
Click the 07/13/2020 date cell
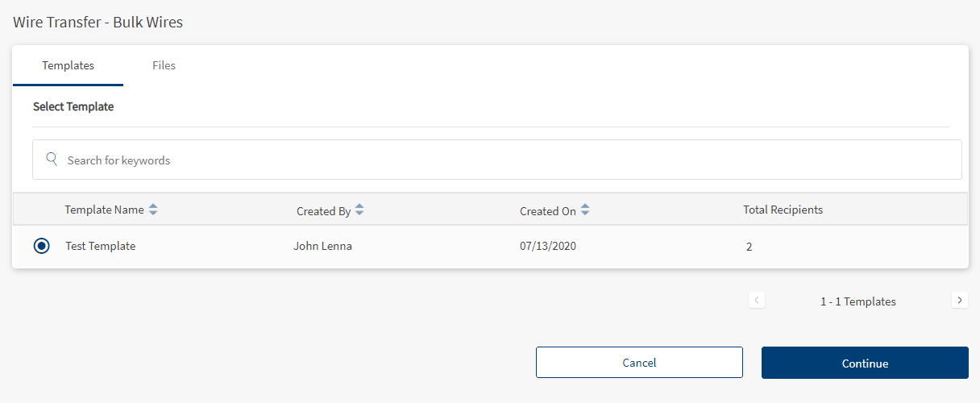(x=548, y=247)
